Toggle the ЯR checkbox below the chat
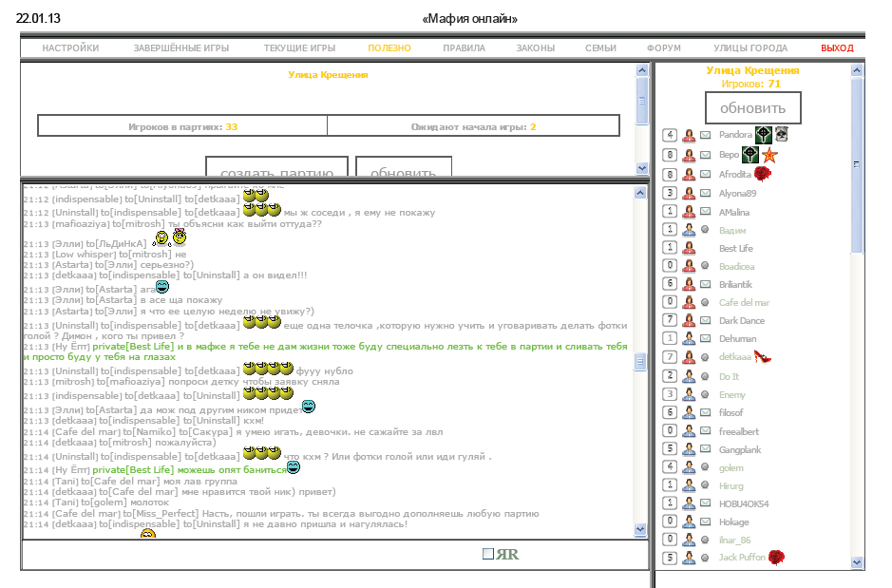Screen dimensions: 892x588 (488, 554)
